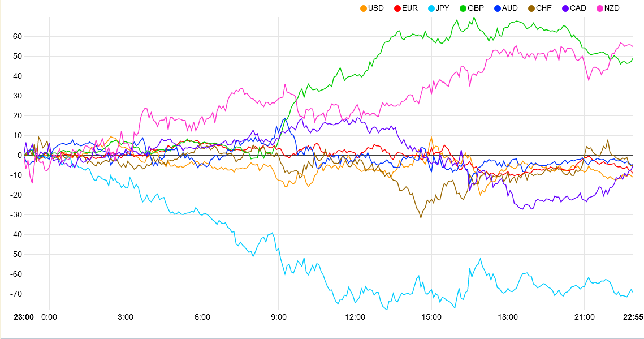Viewport: 644px width, 339px height.
Task: Click the USD legend text label
Action: 376,8
